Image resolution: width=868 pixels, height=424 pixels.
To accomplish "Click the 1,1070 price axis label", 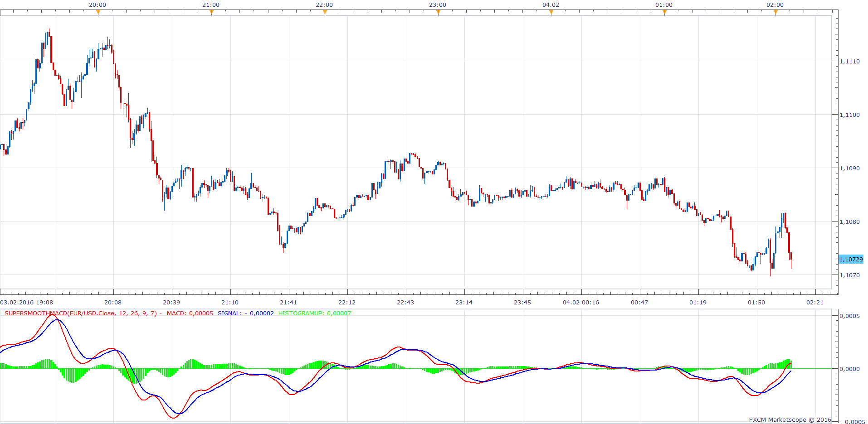I will [x=849, y=275].
